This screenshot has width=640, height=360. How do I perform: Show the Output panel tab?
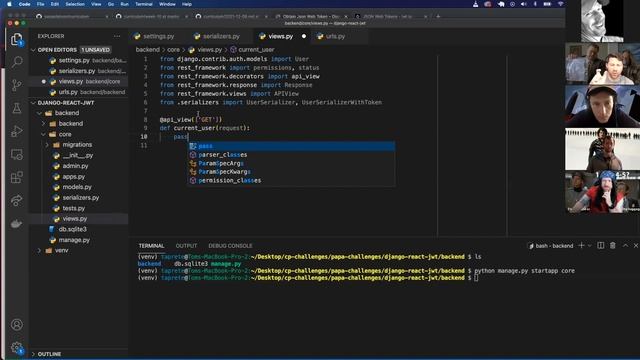point(186,246)
